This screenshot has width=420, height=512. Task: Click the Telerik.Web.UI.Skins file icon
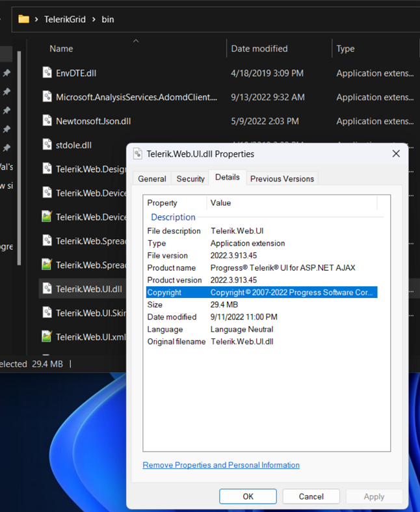pyautogui.click(x=47, y=312)
